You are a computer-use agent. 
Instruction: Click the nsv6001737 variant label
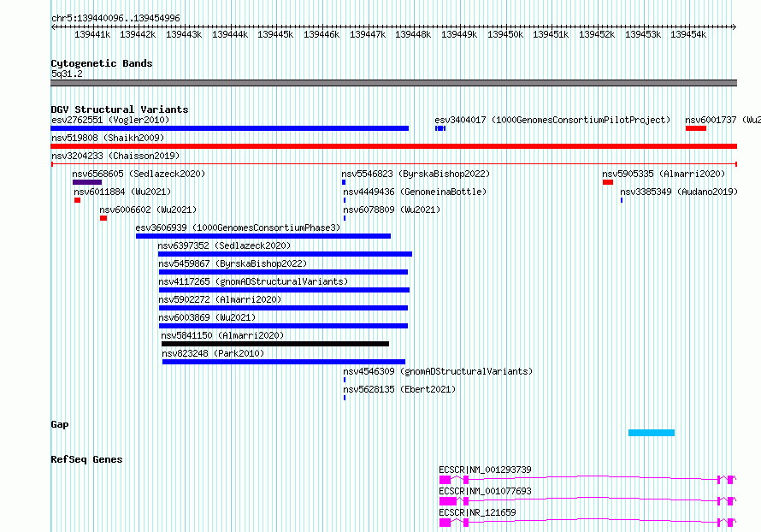click(x=723, y=120)
